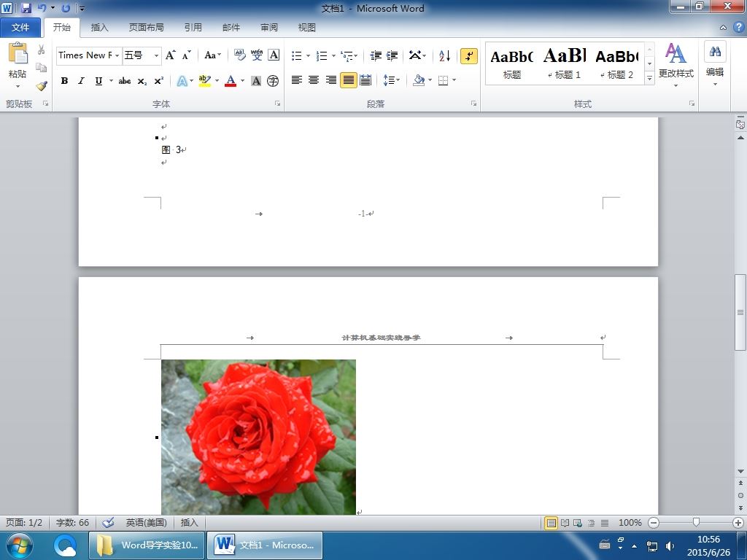
Task: Click the Word Help question mark
Action: [738, 27]
